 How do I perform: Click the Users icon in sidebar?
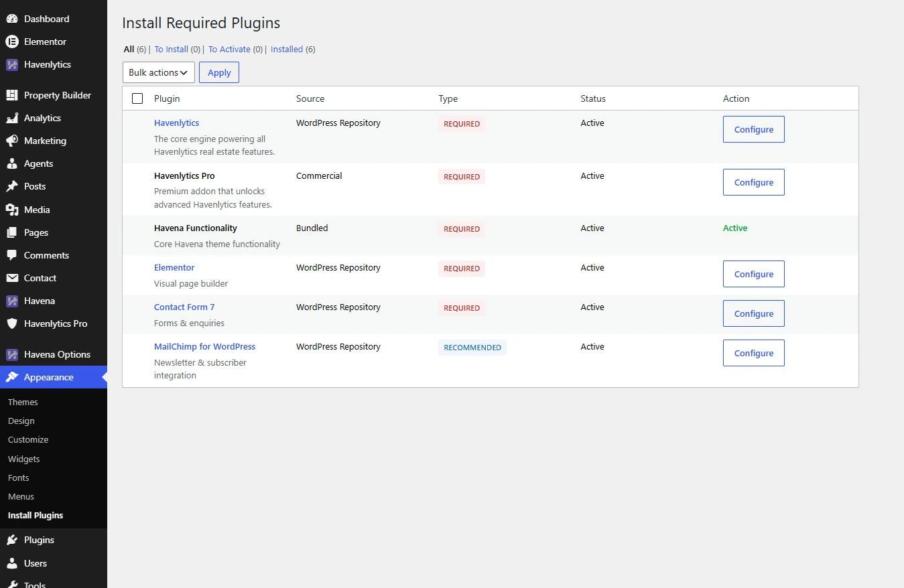12,563
